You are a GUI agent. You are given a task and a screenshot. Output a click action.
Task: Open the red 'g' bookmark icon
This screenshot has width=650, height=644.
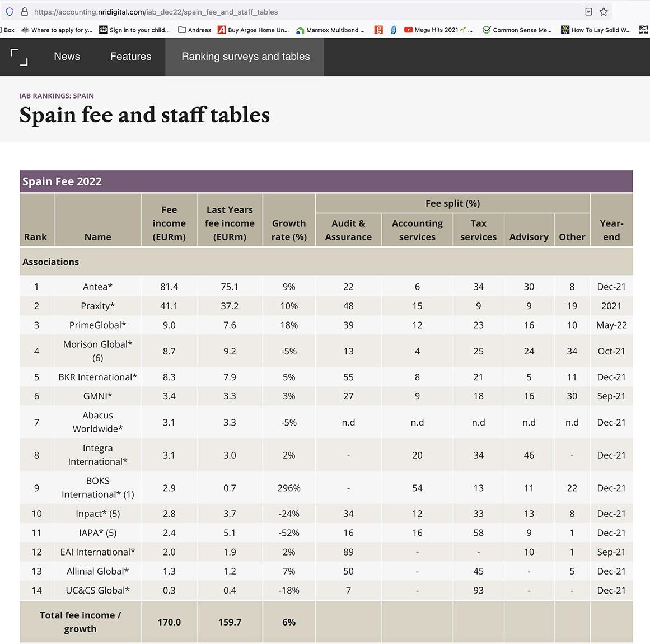pyautogui.click(x=378, y=30)
